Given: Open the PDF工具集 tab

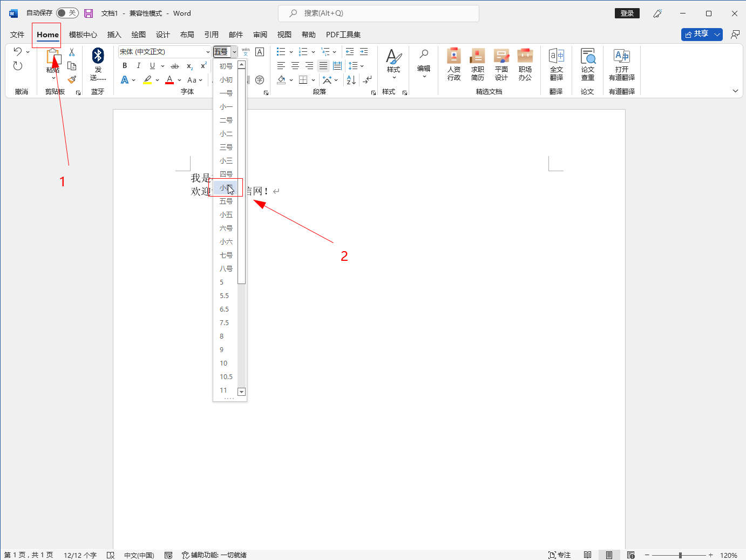Looking at the screenshot, I should (343, 35).
